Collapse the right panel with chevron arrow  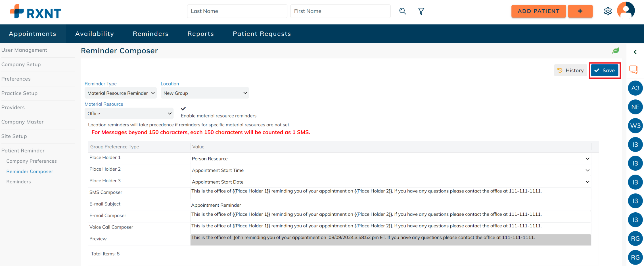pyautogui.click(x=635, y=52)
